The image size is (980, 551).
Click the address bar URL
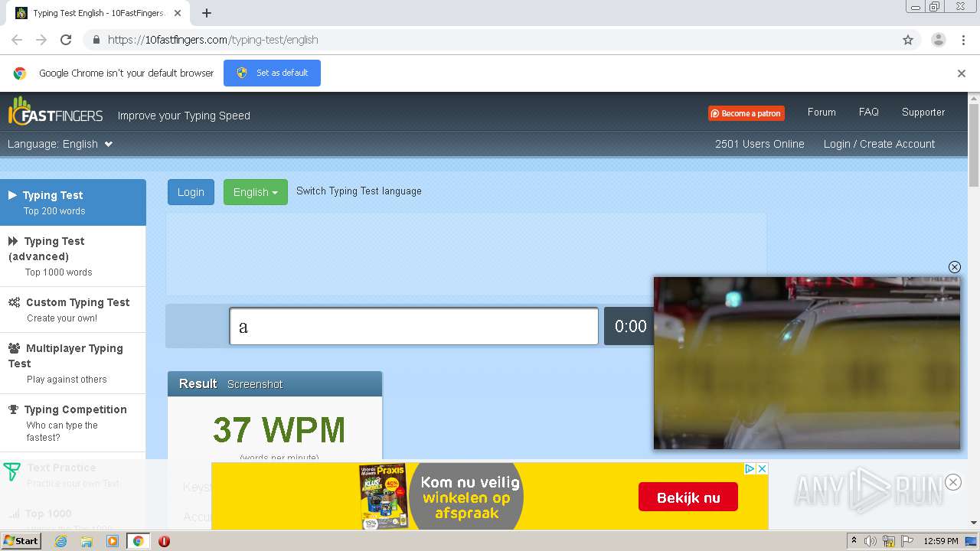[213, 40]
